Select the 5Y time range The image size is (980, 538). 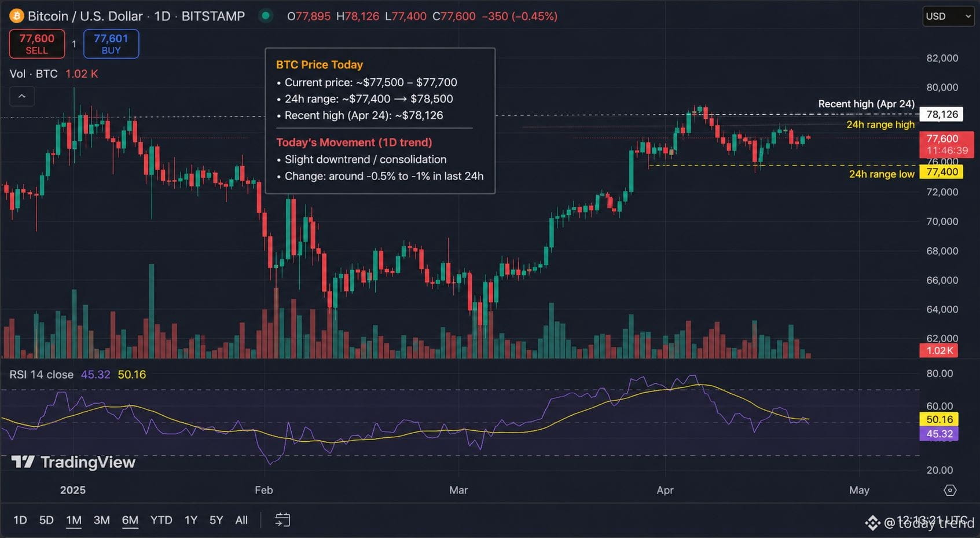(216, 520)
